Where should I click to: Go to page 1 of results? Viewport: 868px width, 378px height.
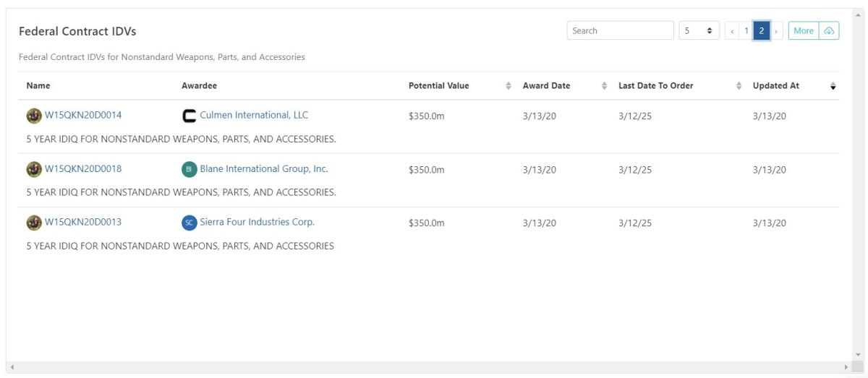click(x=746, y=30)
